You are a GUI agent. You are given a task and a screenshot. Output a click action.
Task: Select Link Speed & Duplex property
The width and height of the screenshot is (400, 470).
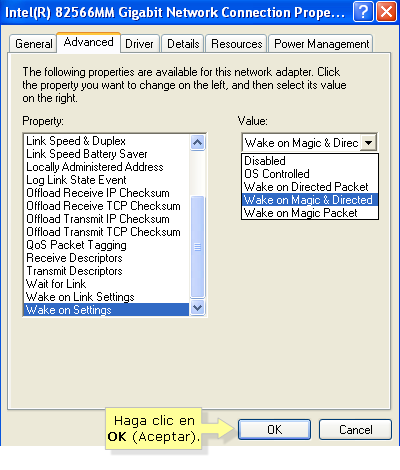click(107, 141)
